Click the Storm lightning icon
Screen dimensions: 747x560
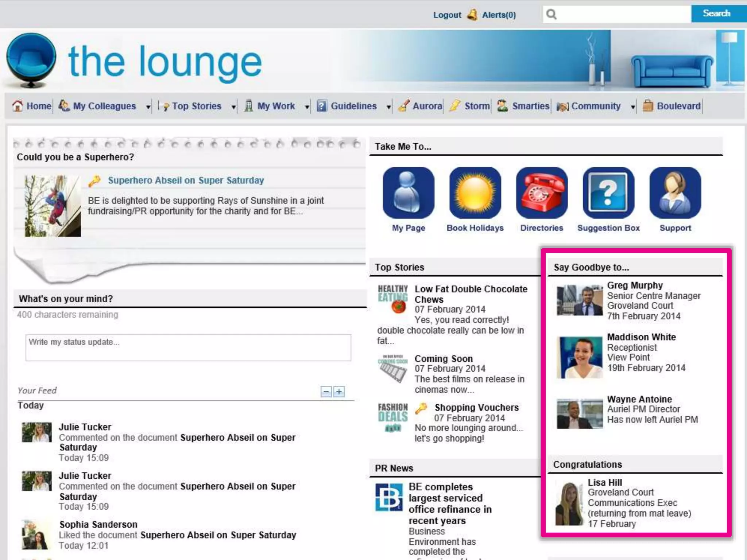tap(455, 106)
